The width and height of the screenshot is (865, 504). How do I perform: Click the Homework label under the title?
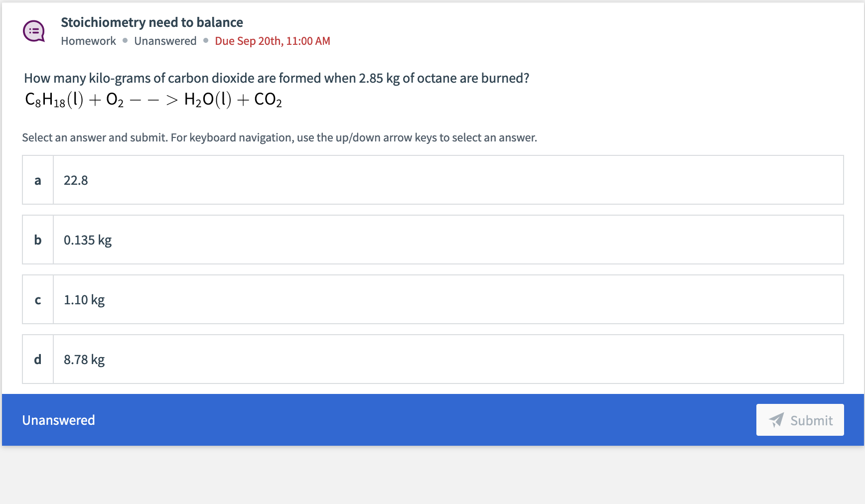[x=88, y=41]
